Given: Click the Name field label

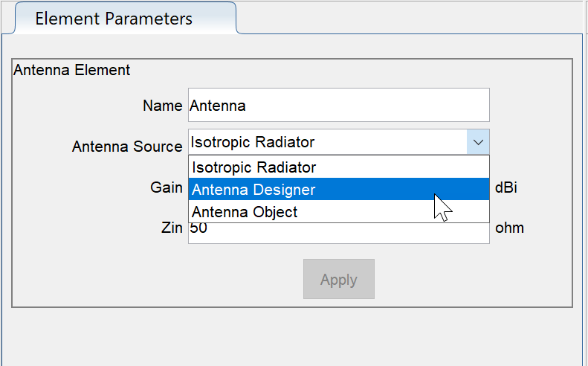Looking at the screenshot, I should 162,106.
